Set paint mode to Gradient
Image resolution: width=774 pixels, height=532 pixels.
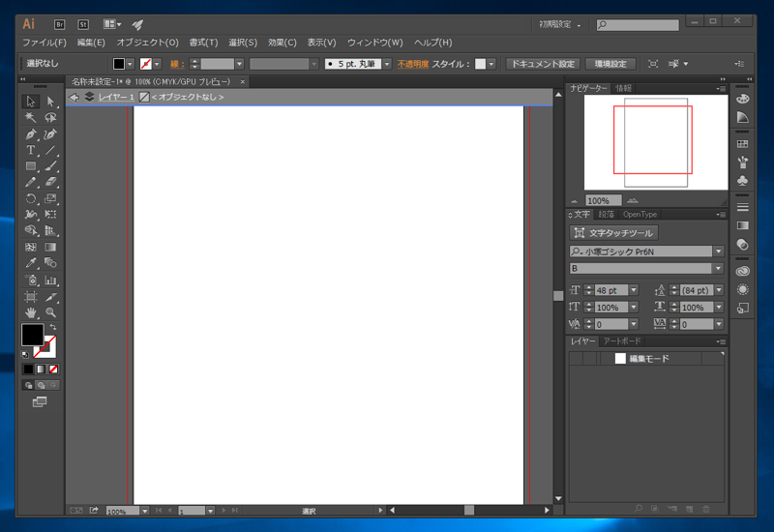[41, 369]
